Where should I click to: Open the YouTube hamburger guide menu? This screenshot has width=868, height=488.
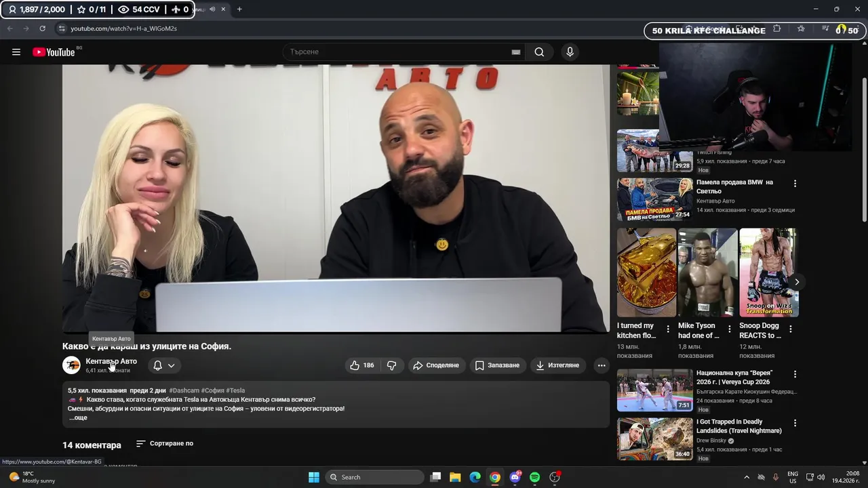(x=16, y=52)
